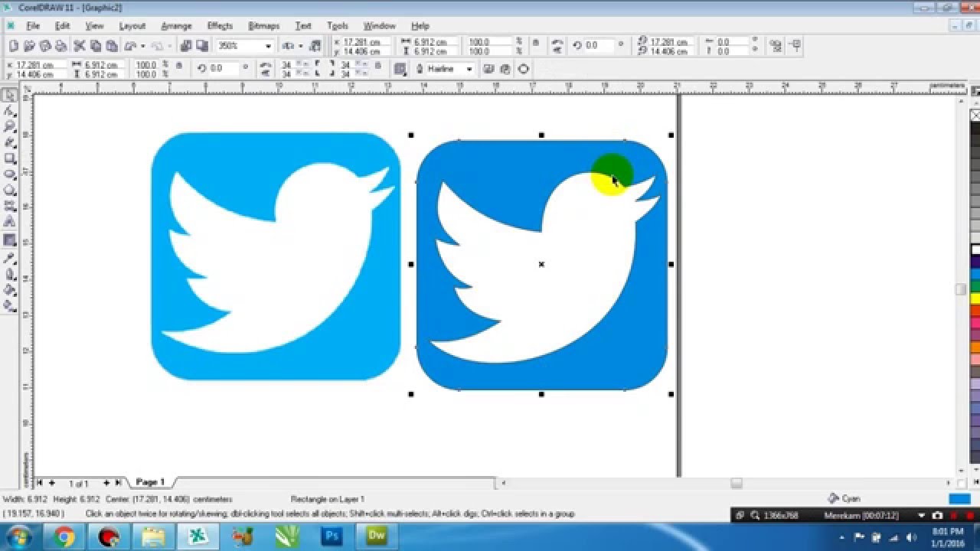The image size is (980, 551).
Task: Open the Windows Start button
Action: (x=18, y=536)
